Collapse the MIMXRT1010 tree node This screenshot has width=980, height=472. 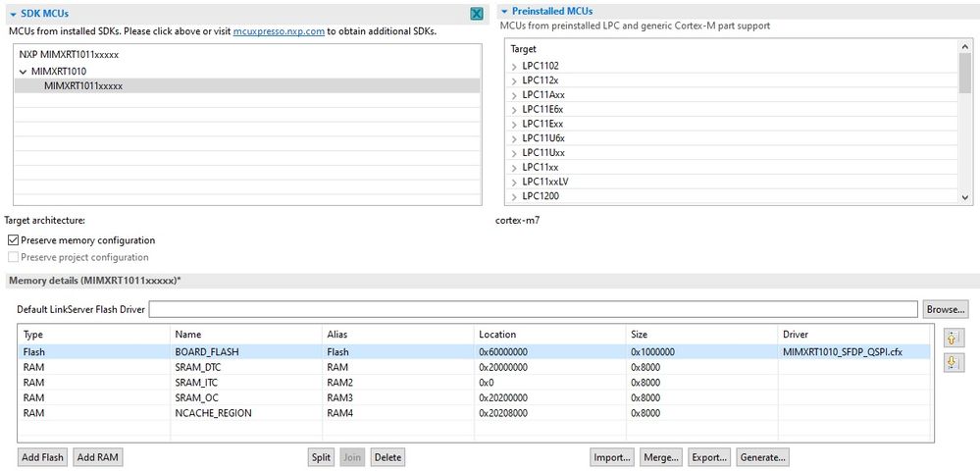[24, 72]
